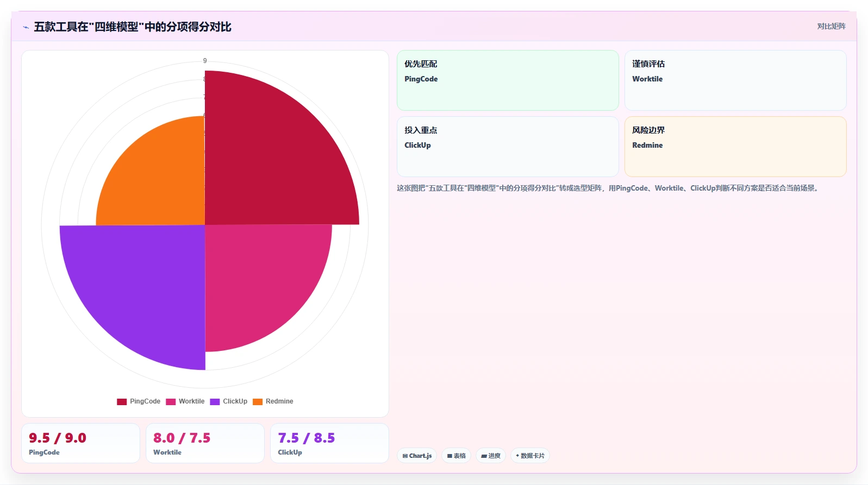Image resolution: width=868 pixels, height=485 pixels.
Task: Select the 9.5 / 9.0 PingCode score card
Action: tap(80, 443)
